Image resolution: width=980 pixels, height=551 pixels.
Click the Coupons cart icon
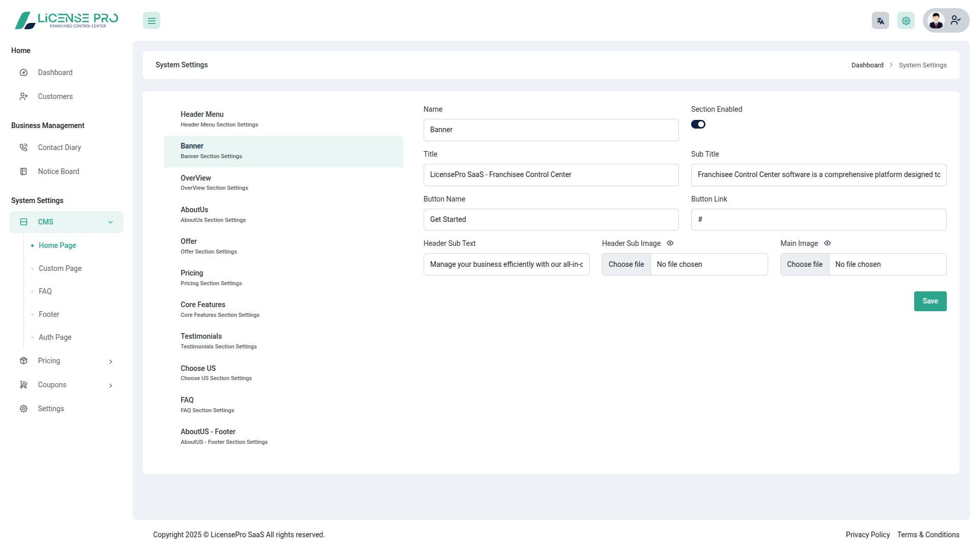(23, 385)
